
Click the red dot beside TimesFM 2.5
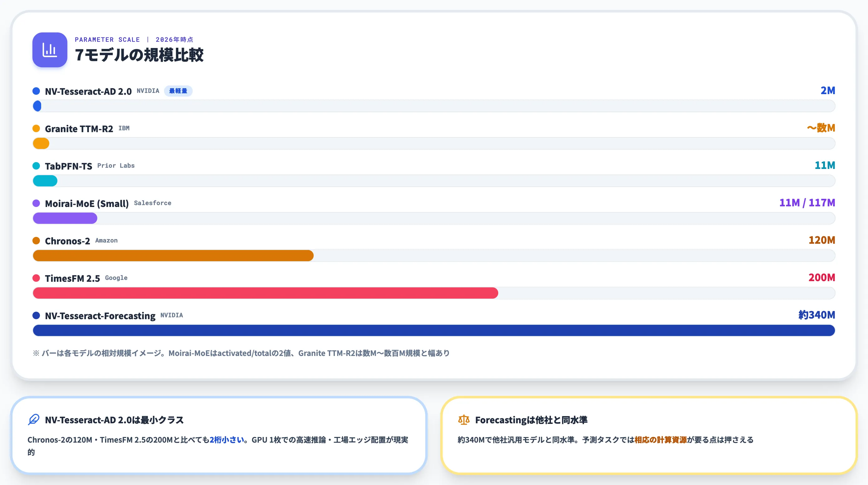coord(36,278)
